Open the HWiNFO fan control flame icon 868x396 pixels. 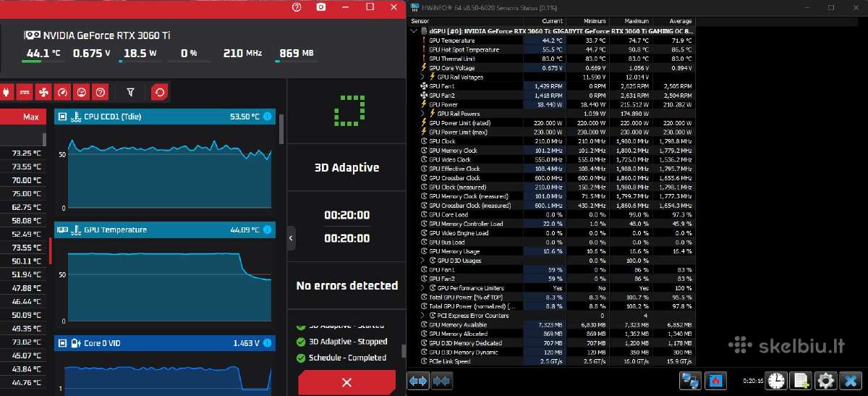pyautogui.click(x=715, y=380)
